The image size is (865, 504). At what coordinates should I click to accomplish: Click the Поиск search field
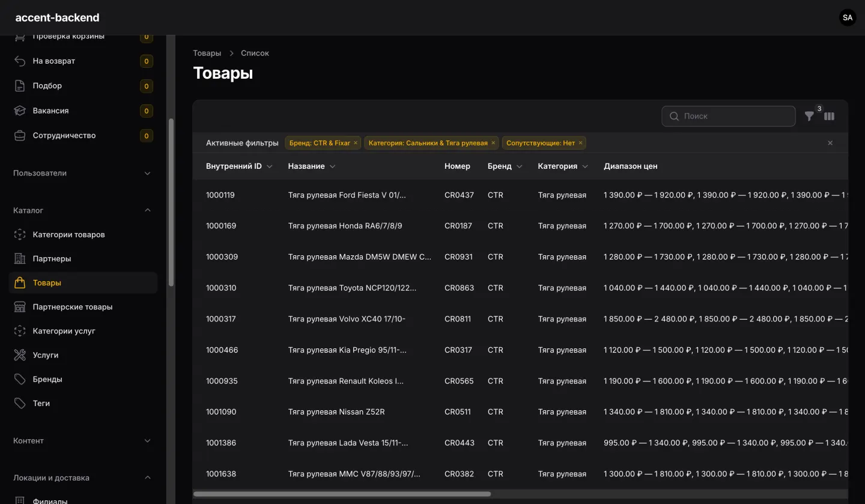click(x=729, y=117)
